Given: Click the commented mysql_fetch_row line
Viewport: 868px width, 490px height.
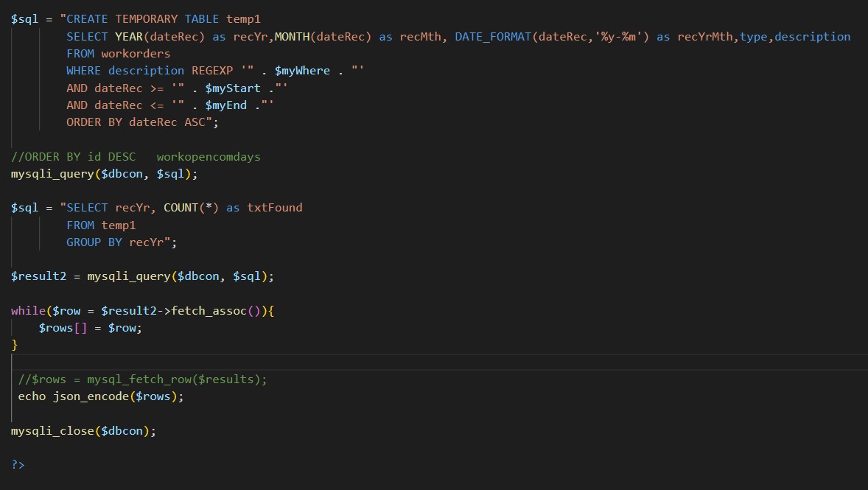Looking at the screenshot, I should coord(142,379).
